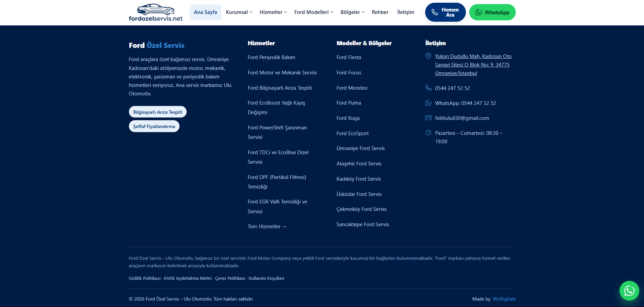Click the phone icon next to 0544 247 52 52
The image size is (644, 307).
429,88
